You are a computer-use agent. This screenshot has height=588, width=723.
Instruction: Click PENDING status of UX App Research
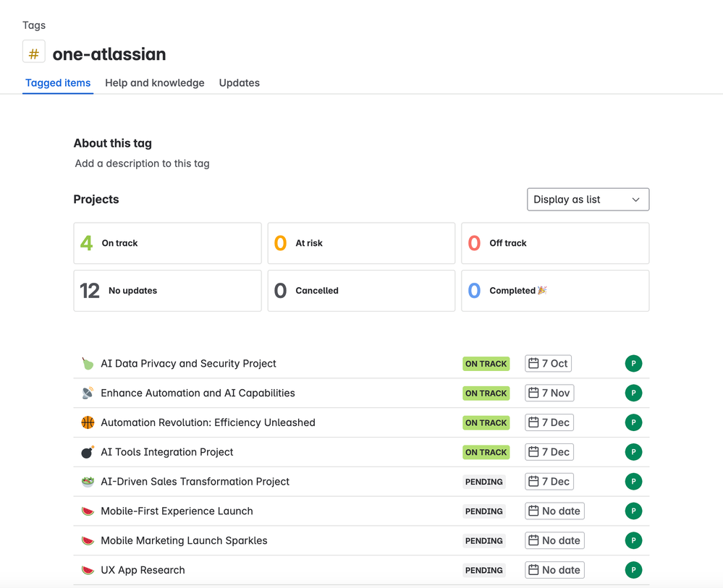tap(484, 570)
